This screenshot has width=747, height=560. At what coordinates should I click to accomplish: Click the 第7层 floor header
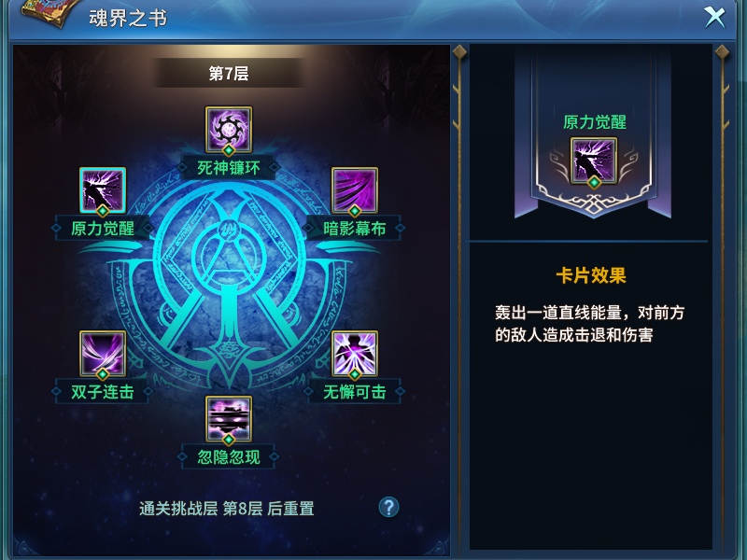pyautogui.click(x=229, y=74)
